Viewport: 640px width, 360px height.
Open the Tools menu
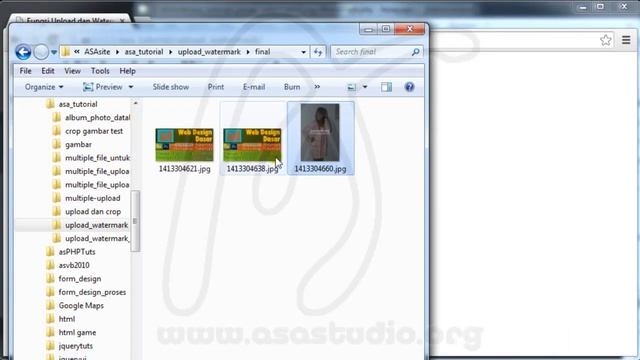click(100, 71)
